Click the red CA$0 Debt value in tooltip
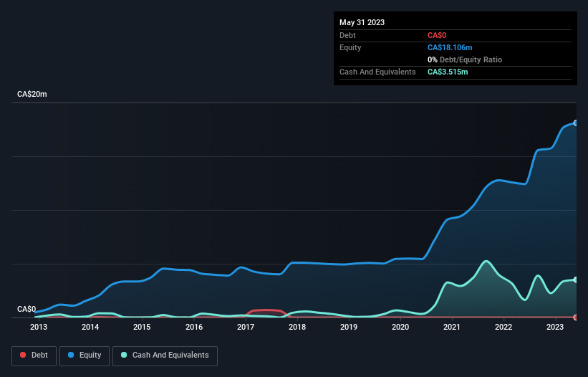The image size is (588, 377). [x=437, y=35]
